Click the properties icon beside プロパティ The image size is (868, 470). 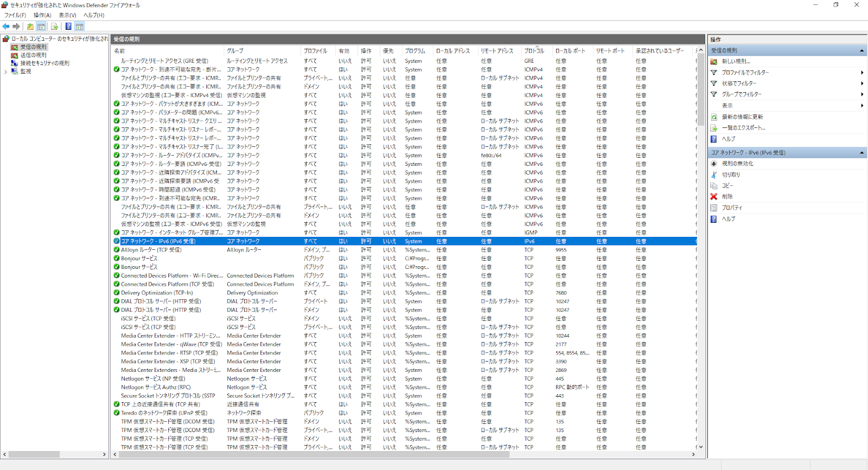[714, 208]
